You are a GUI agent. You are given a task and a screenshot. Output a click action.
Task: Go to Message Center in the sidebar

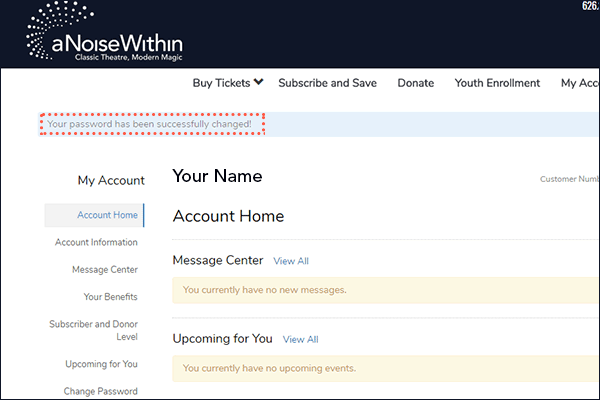point(104,269)
